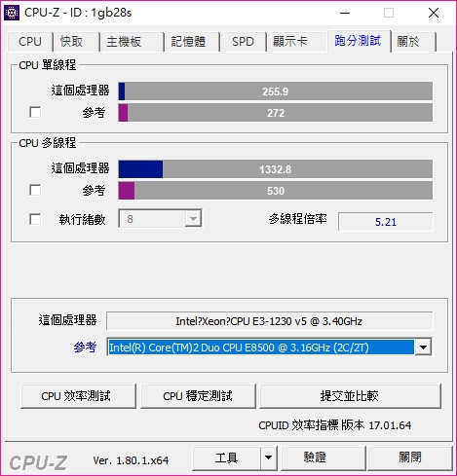
Task: Click the single-thread reference 272 bar
Action: coord(276,113)
